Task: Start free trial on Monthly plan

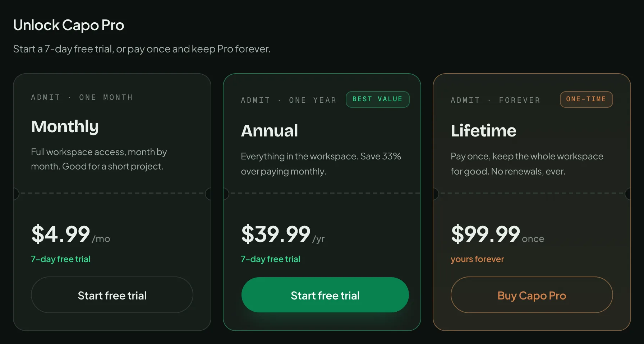Action: coord(112,295)
